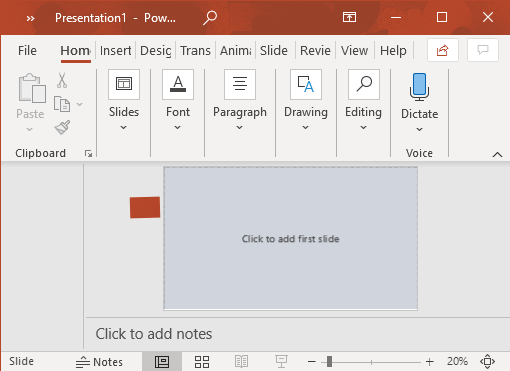Expand the Paste options arrow
This screenshot has width=510, height=371.
coord(30,129)
